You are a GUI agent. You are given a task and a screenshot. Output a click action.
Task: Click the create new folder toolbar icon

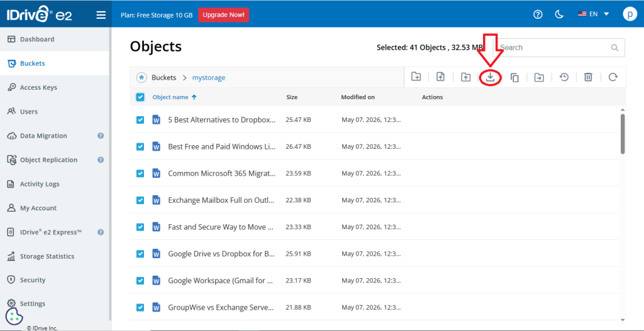(x=416, y=77)
